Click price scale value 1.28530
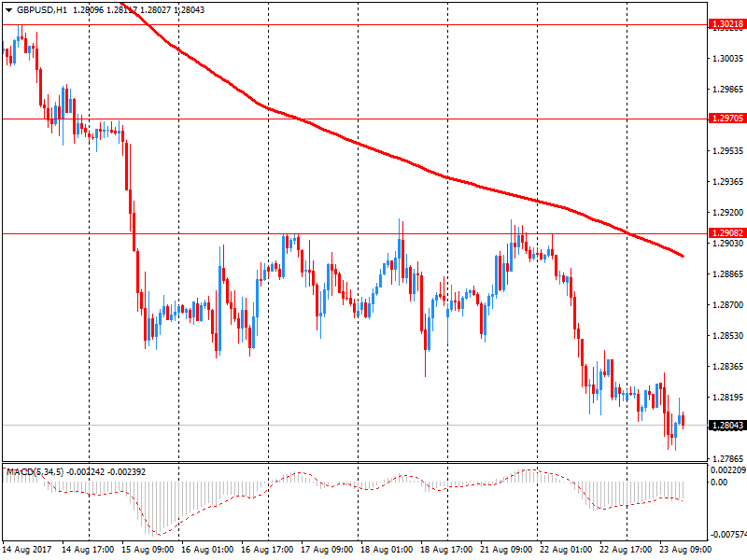The image size is (747, 560). tap(727, 336)
